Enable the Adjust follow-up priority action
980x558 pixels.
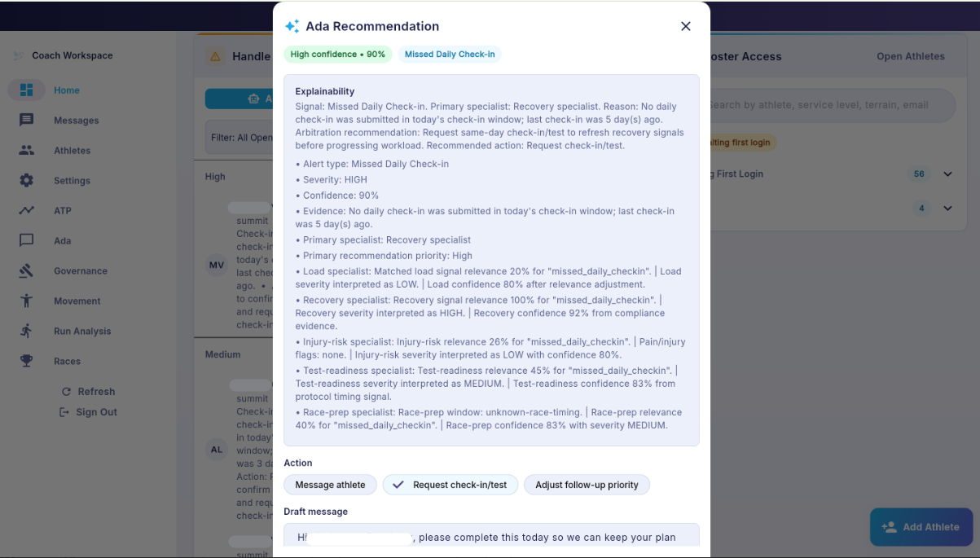tap(587, 484)
